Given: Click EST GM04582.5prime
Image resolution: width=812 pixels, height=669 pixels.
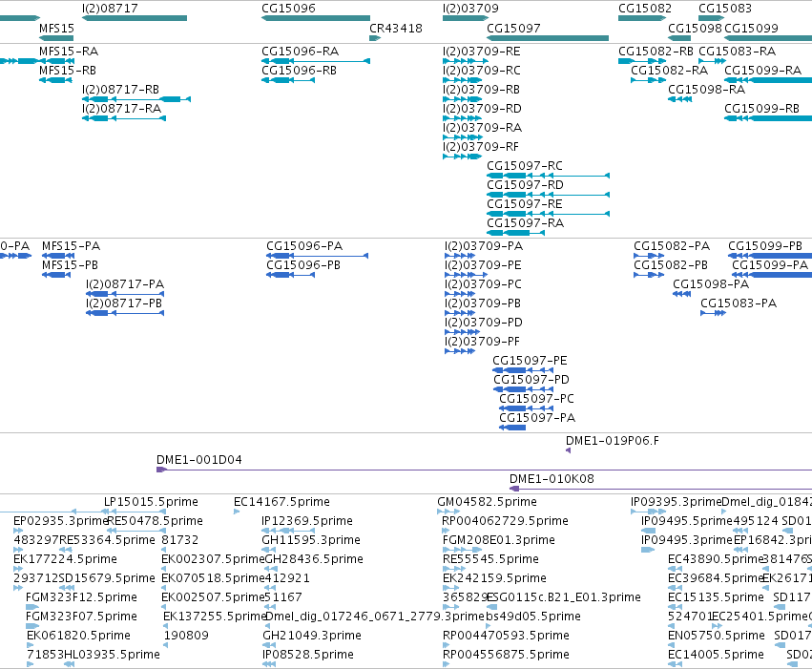Looking at the screenshot, I should (x=449, y=512).
